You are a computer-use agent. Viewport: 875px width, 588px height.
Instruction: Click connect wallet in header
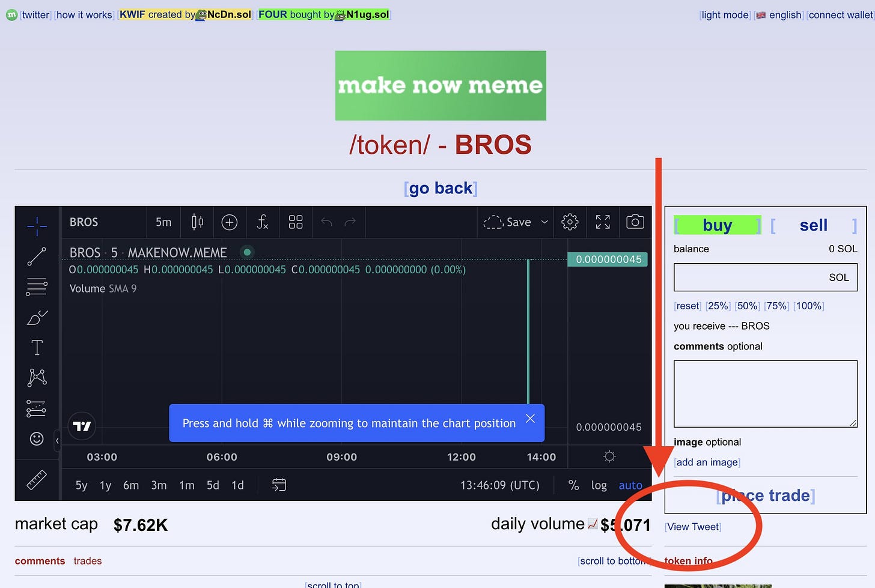[x=840, y=14]
